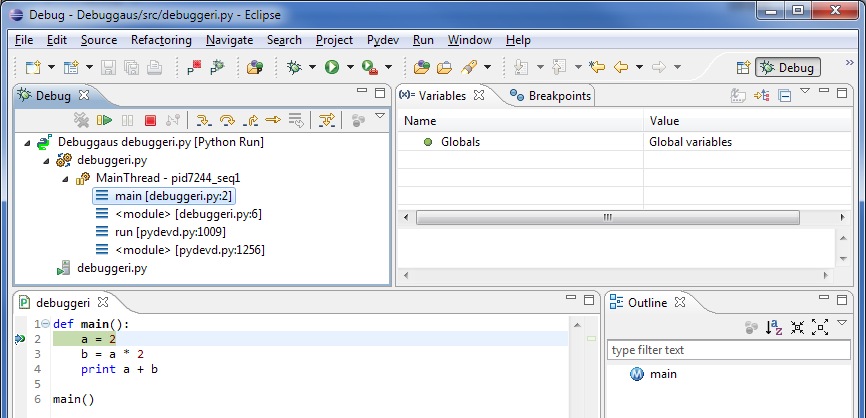Click Collapse All icon in Outline view
Screen dimensions: 866x418
click(797, 327)
